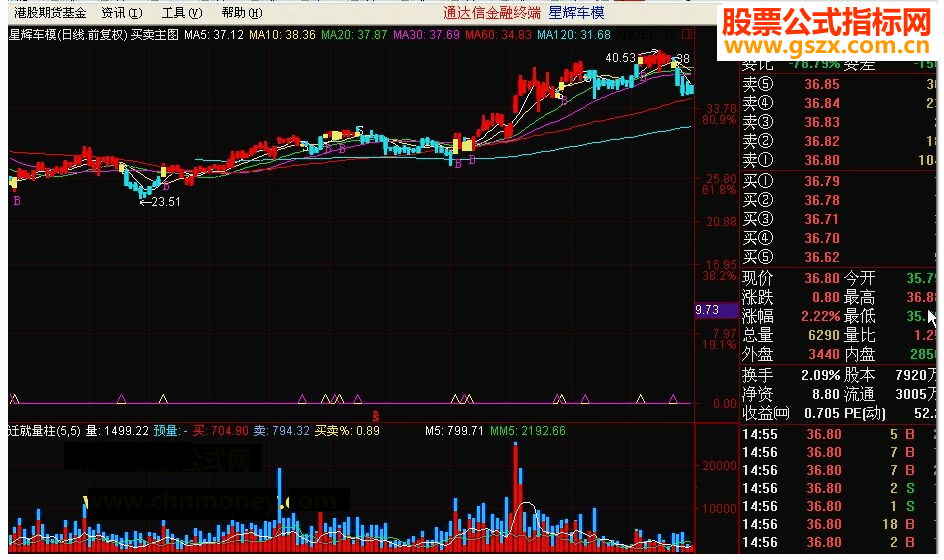Click the 量: 1499.22 volume value

click(117, 431)
